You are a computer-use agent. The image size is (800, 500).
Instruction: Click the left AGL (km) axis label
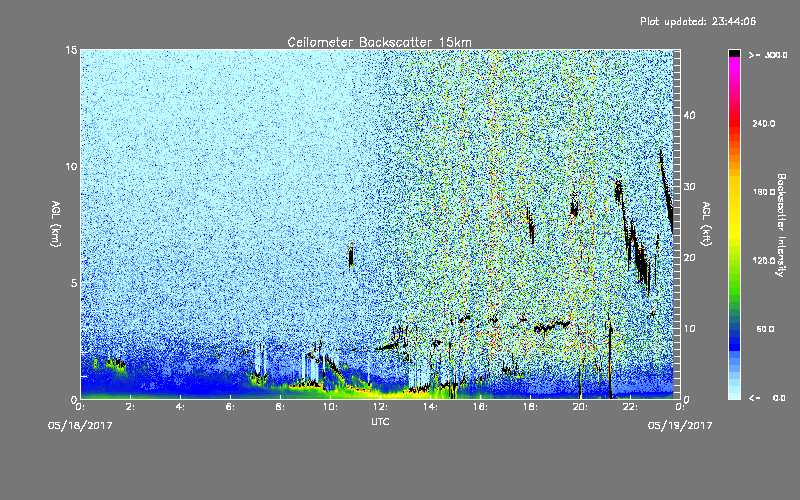pyautogui.click(x=56, y=223)
